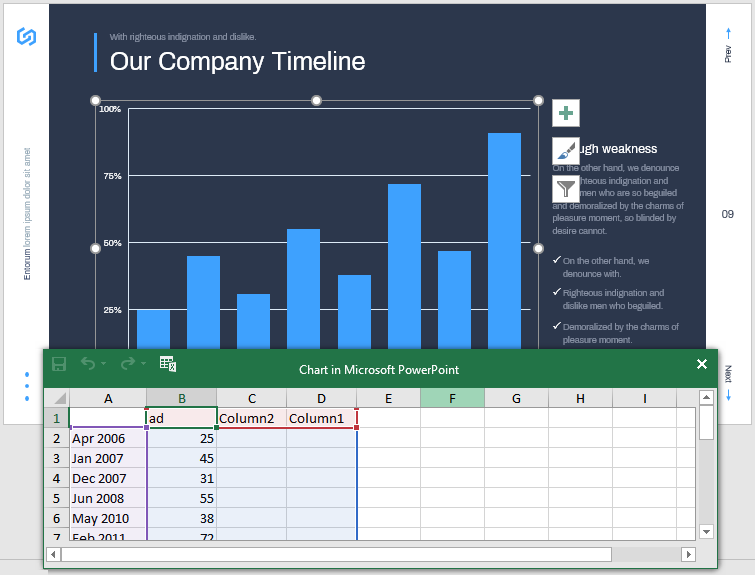
Task: Click the Select All corner triangle
Action: pos(57,398)
